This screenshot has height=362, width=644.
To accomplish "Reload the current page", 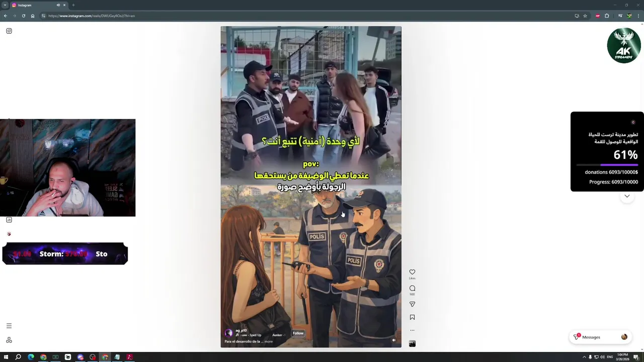I will 23,16.
